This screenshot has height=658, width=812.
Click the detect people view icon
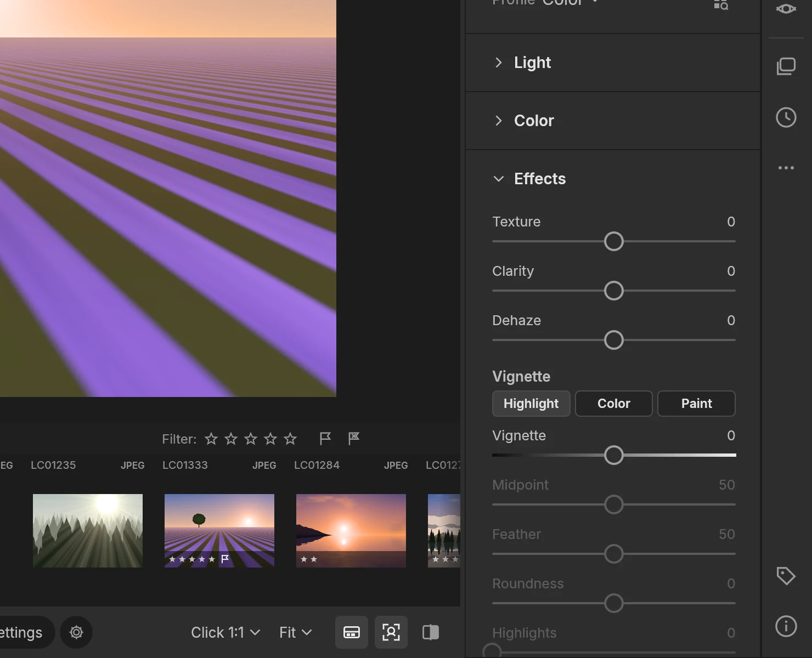coord(391,632)
